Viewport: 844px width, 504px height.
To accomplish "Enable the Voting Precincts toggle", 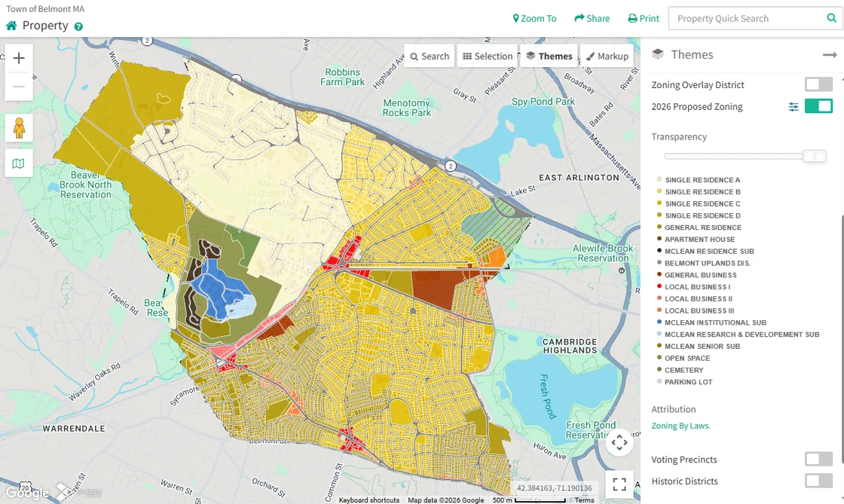I will [x=818, y=459].
